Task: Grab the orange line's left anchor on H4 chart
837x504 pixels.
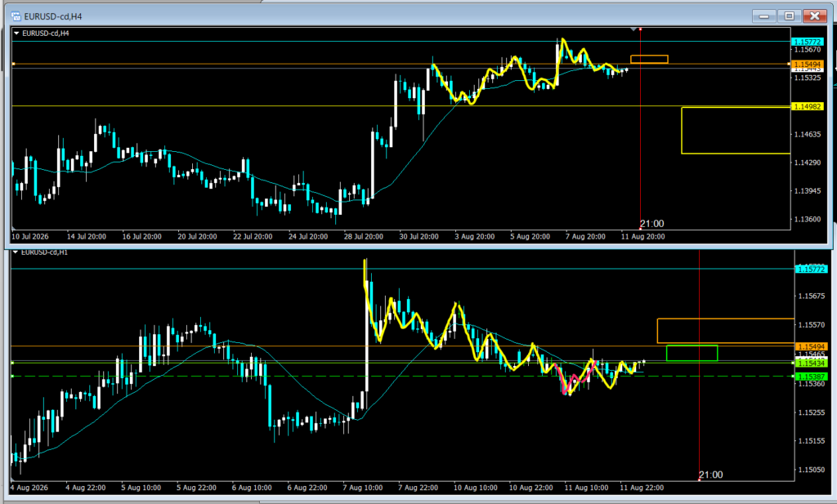Action: tap(13, 64)
